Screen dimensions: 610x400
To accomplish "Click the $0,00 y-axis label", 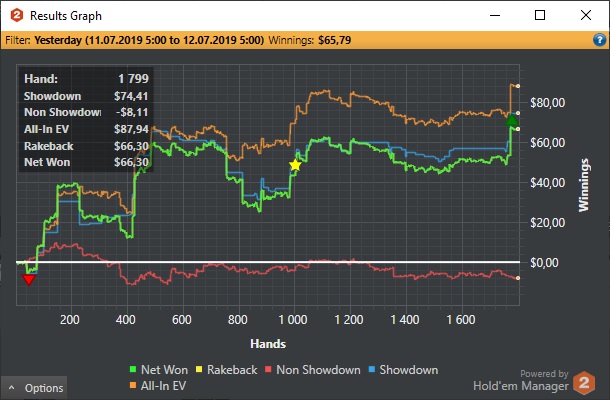I will (544, 263).
